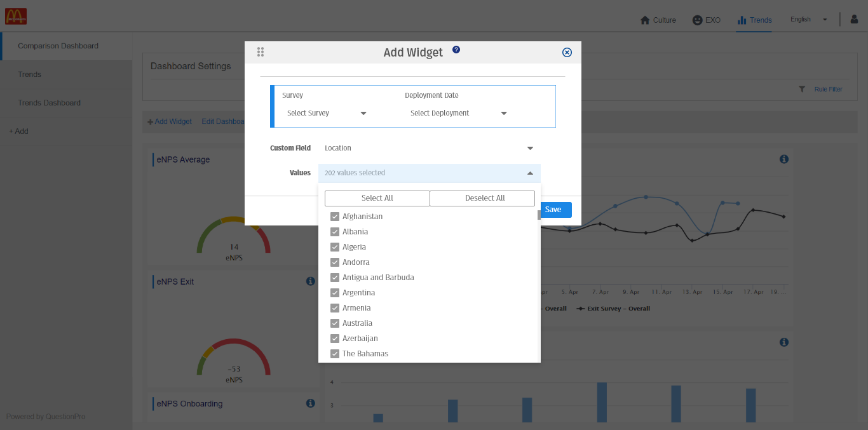
Task: Click the values list scrollbar thumb
Action: tap(539, 215)
